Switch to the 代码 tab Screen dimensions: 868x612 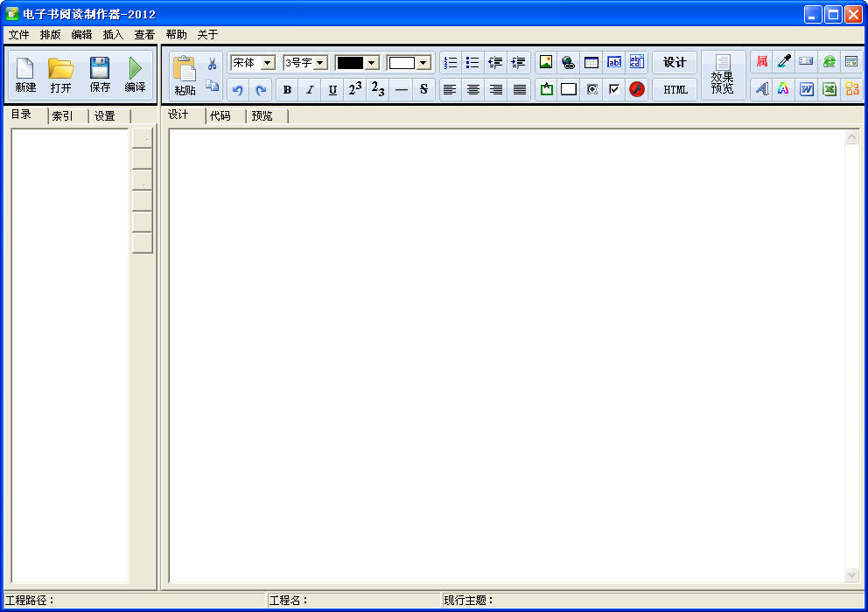225,115
